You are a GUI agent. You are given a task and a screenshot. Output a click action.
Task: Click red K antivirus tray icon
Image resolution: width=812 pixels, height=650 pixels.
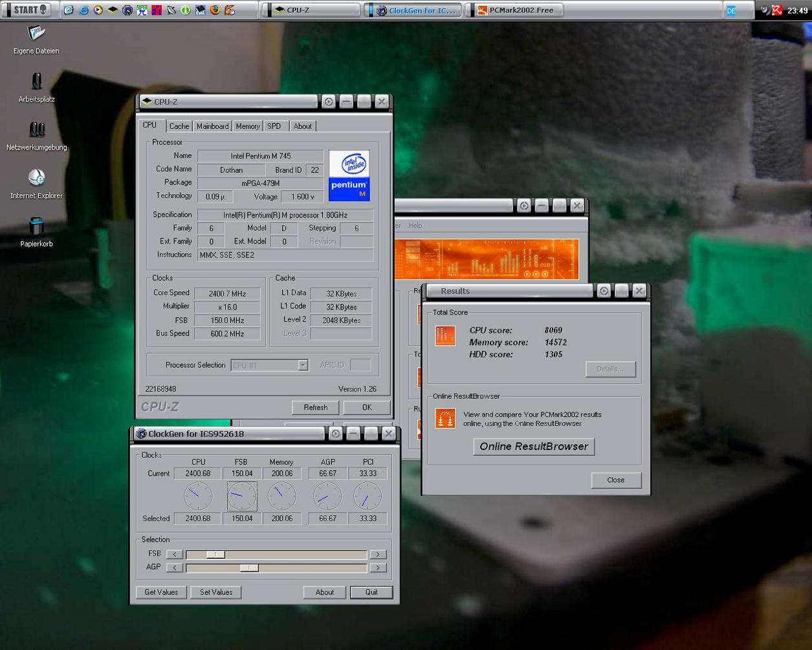click(777, 10)
